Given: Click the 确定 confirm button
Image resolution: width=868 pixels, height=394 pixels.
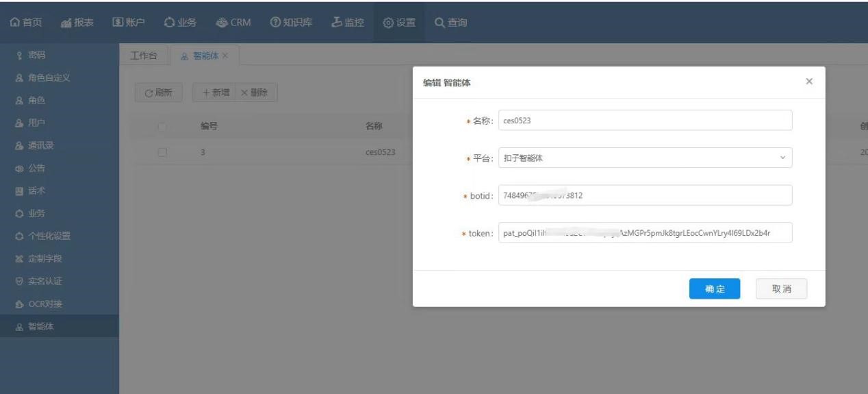Looking at the screenshot, I should click(x=714, y=288).
